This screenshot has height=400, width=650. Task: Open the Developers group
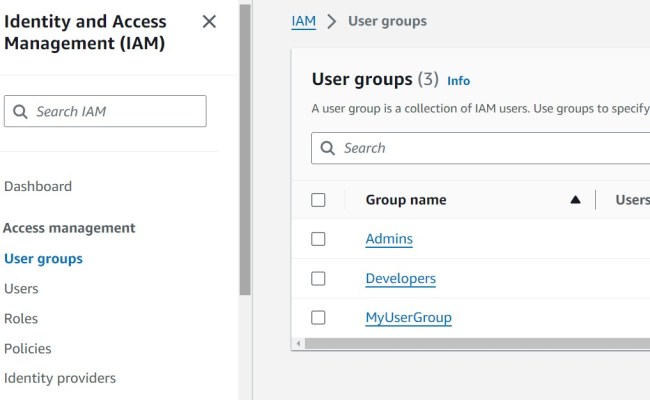click(x=400, y=278)
